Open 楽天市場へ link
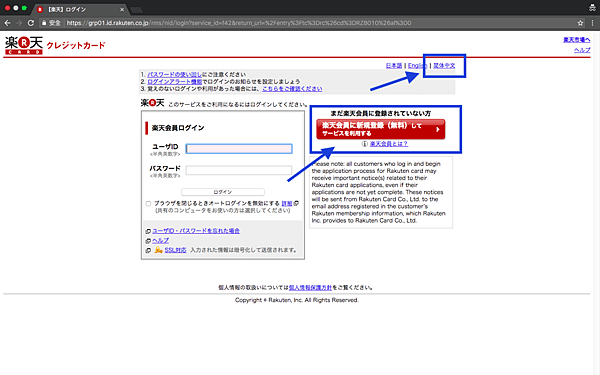Image resolution: width=600 pixels, height=375 pixels. tap(576, 40)
